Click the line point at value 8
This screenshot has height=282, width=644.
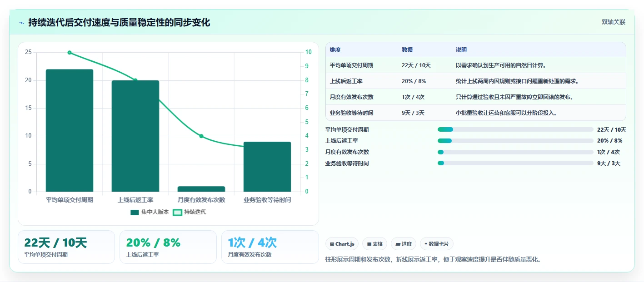pyautogui.click(x=135, y=80)
